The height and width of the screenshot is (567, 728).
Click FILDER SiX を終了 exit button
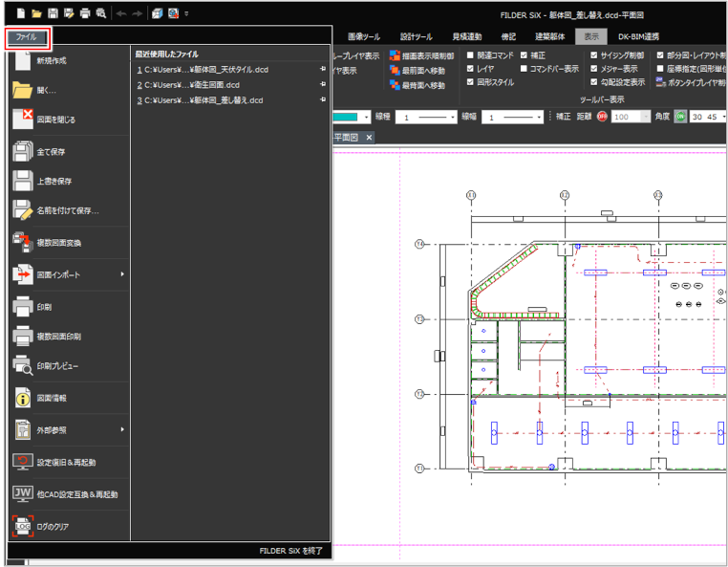[291, 551]
